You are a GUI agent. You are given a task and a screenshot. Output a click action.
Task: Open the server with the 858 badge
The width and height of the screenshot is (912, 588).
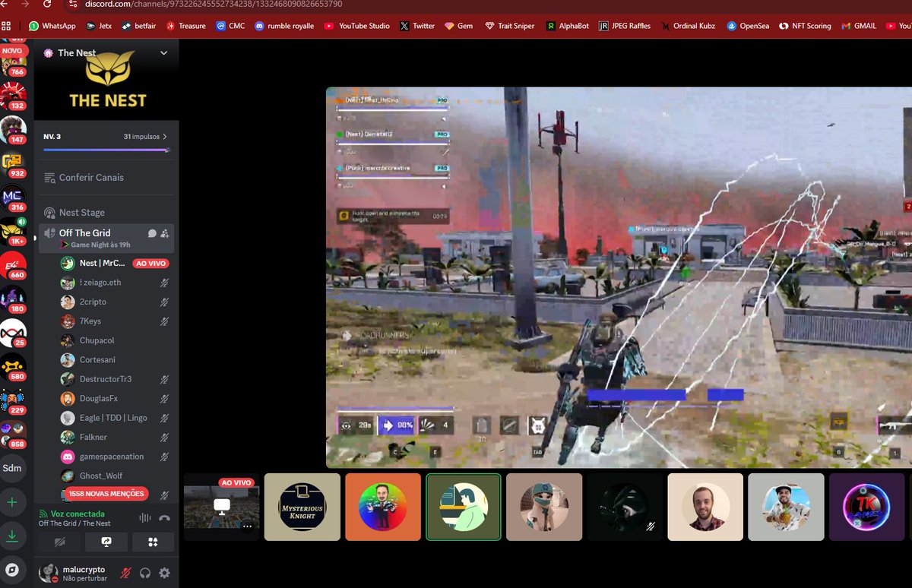13,434
